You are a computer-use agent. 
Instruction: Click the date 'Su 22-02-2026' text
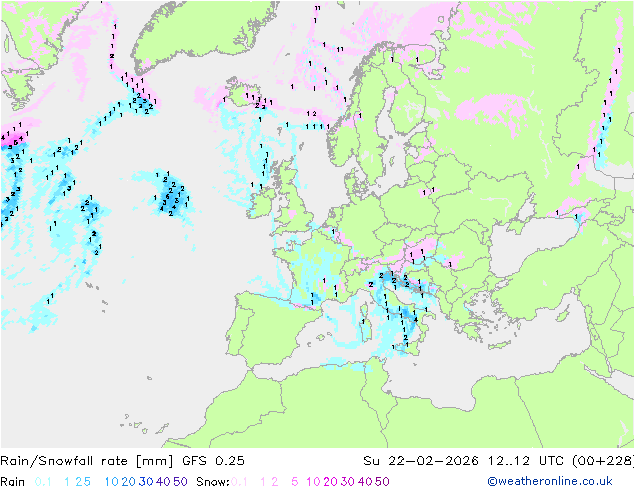pyautogui.click(x=421, y=461)
